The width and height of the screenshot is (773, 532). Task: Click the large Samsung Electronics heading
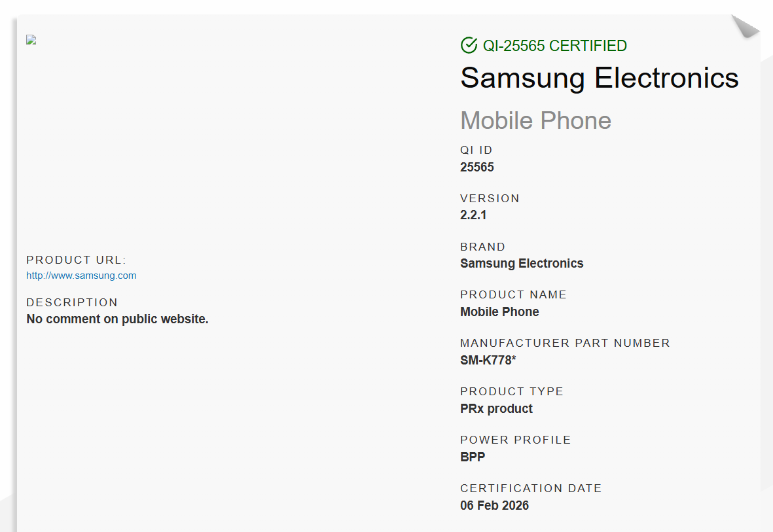pos(600,78)
